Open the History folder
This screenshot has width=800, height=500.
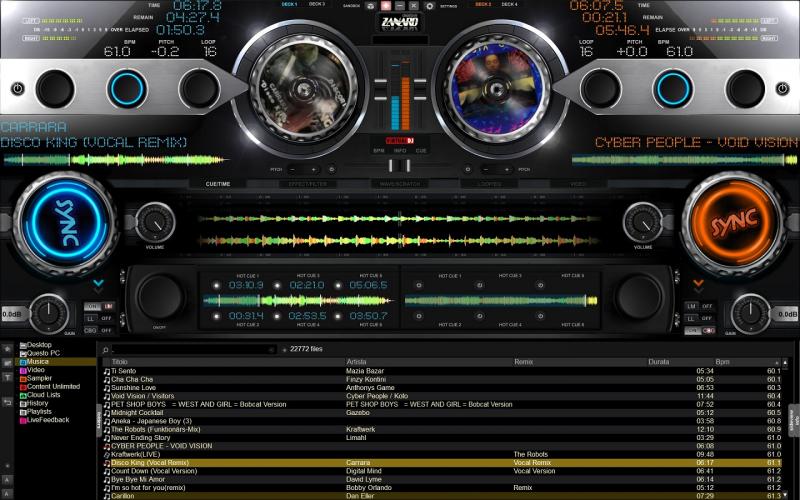[x=37, y=403]
